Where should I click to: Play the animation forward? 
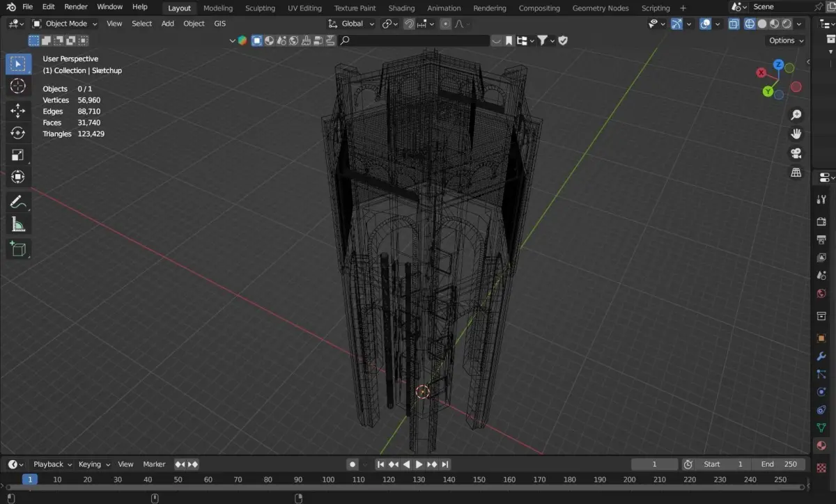coord(419,464)
